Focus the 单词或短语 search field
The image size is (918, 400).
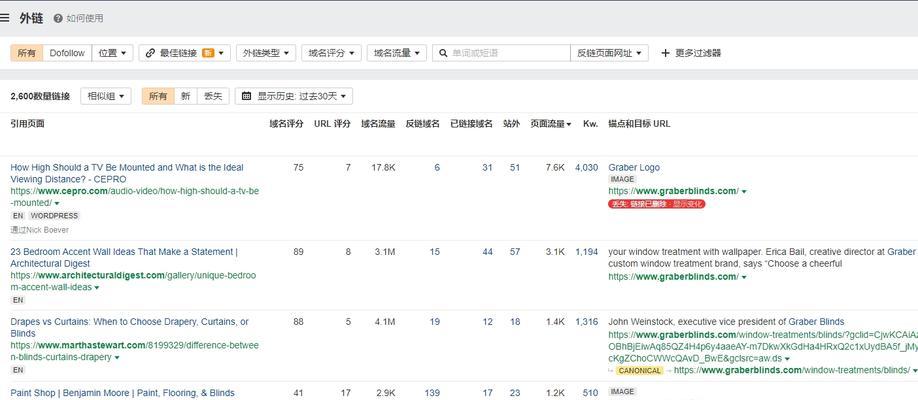tap(501, 53)
